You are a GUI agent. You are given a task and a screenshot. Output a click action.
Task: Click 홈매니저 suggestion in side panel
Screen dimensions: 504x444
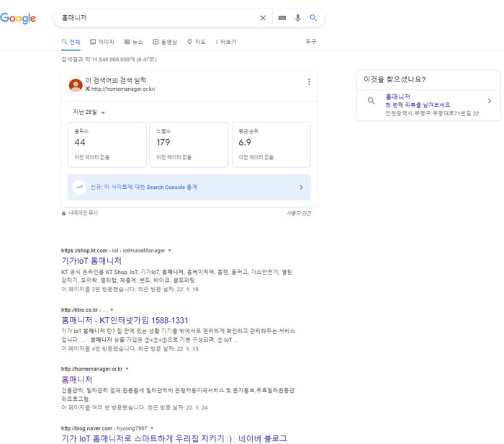click(397, 97)
